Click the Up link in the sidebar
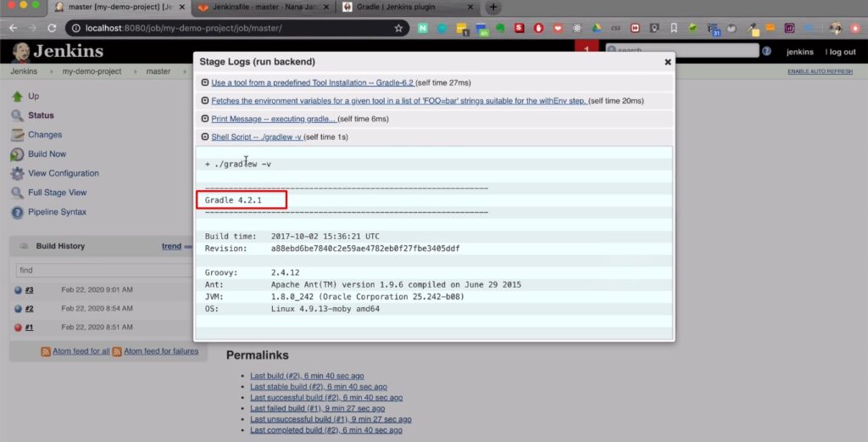Screen dimensions: 868x442 point(34,97)
